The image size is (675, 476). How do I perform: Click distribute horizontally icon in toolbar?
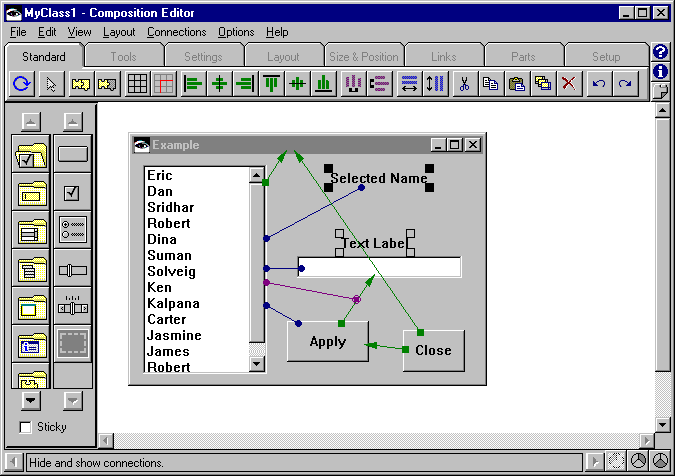tap(353, 83)
